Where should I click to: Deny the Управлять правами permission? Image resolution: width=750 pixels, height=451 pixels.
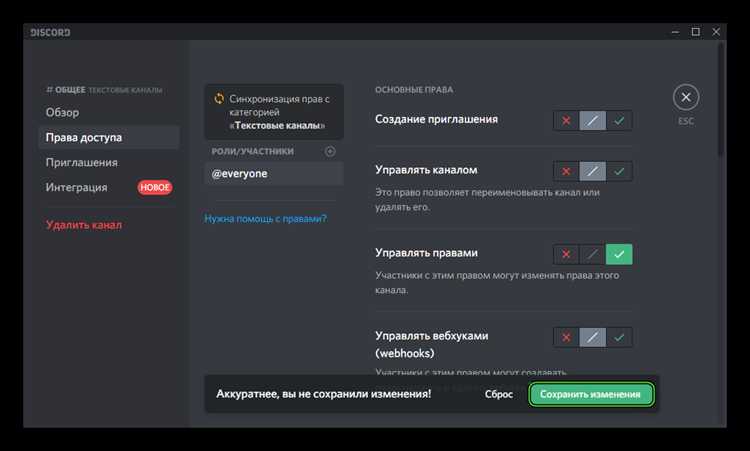(x=566, y=254)
